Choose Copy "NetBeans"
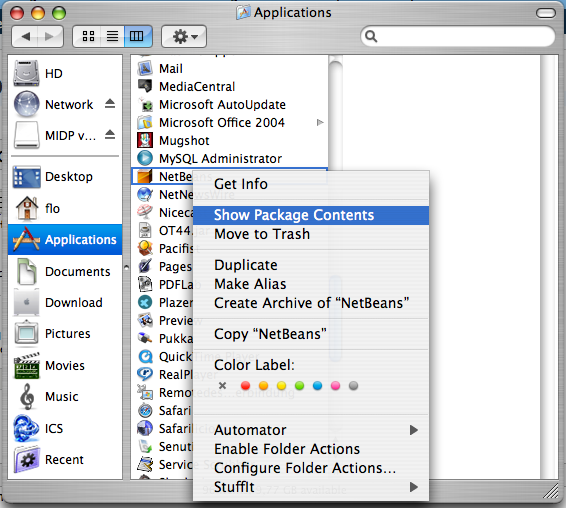Image resolution: width=566 pixels, height=508 pixels. tap(311, 334)
